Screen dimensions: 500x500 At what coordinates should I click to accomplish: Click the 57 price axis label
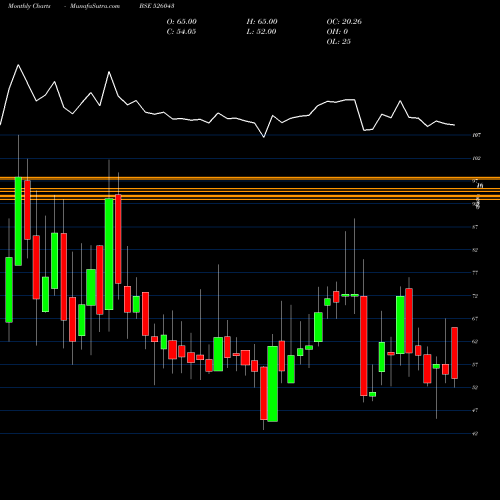[x=475, y=365]
